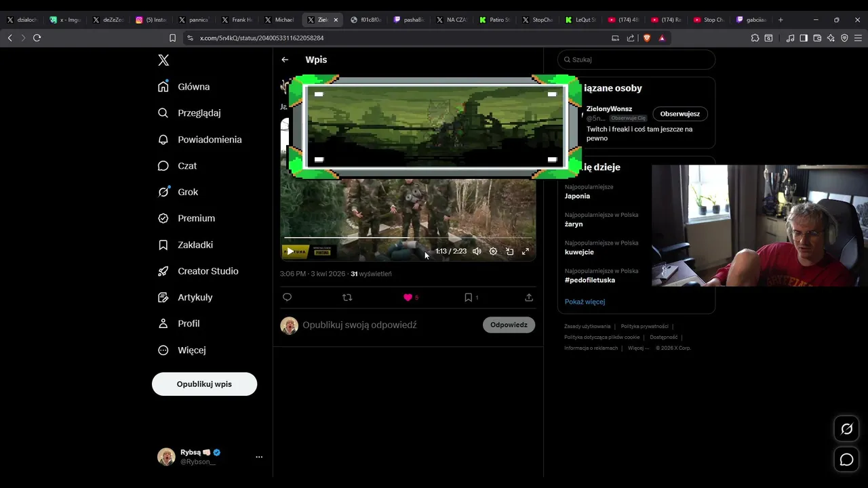868x488 pixels.
Task: Open Dostępność footer link
Action: click(664, 338)
